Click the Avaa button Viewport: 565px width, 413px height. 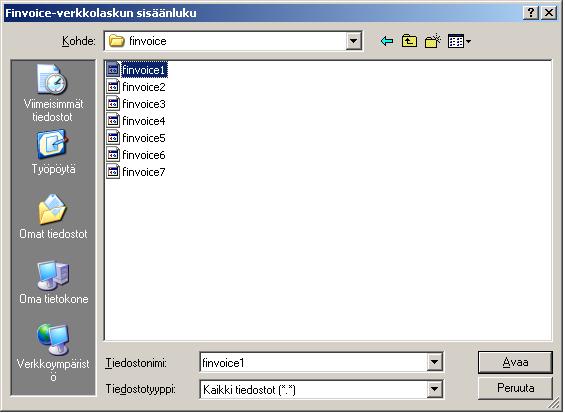515,362
